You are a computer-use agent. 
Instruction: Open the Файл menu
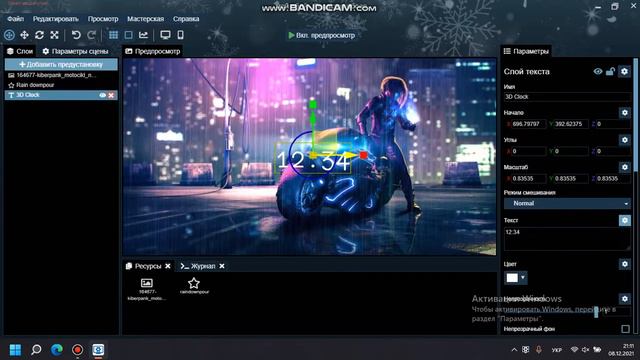[x=16, y=19]
